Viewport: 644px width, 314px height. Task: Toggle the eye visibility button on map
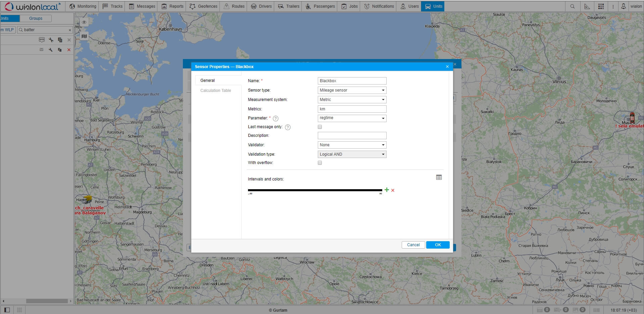point(84,22)
